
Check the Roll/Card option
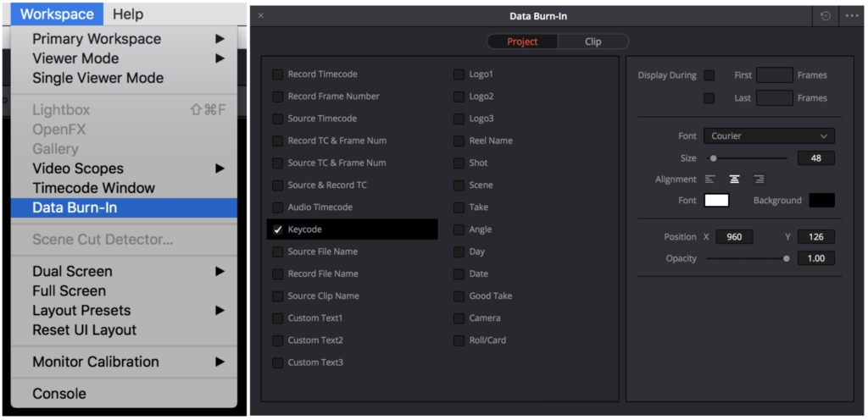[x=459, y=340]
